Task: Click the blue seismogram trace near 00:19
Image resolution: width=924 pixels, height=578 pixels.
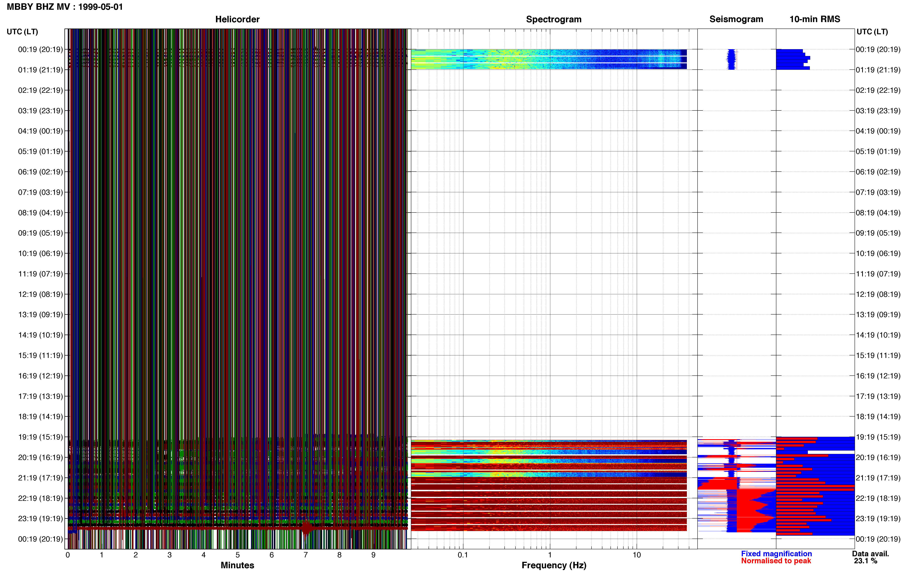Action: (731, 59)
